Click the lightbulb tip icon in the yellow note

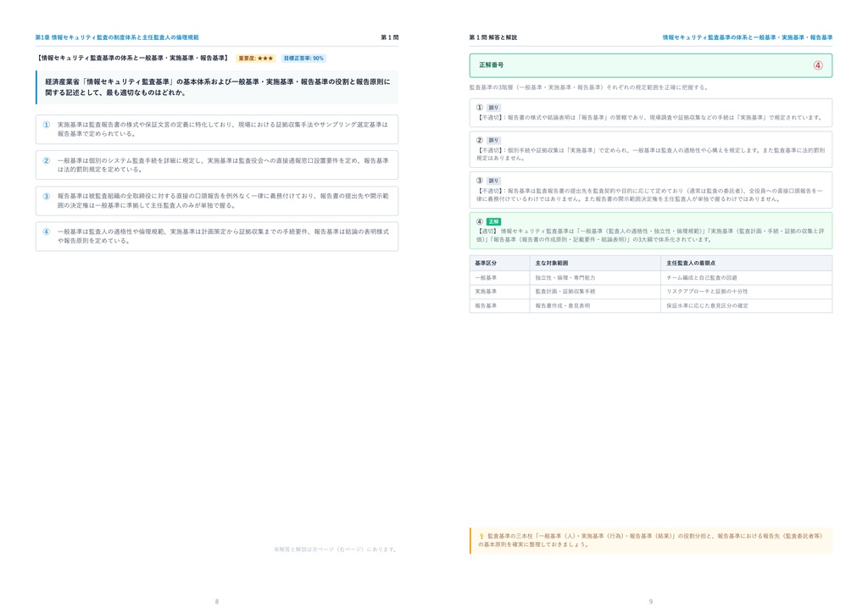click(x=481, y=536)
